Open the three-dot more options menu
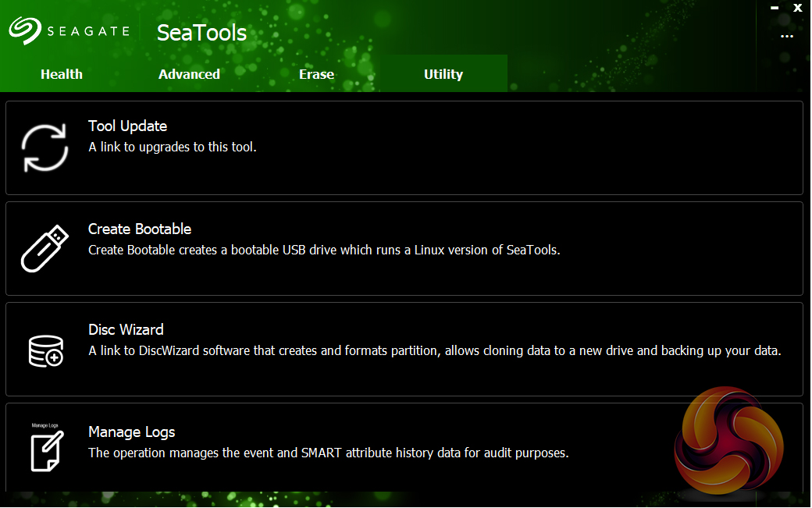 point(786,36)
